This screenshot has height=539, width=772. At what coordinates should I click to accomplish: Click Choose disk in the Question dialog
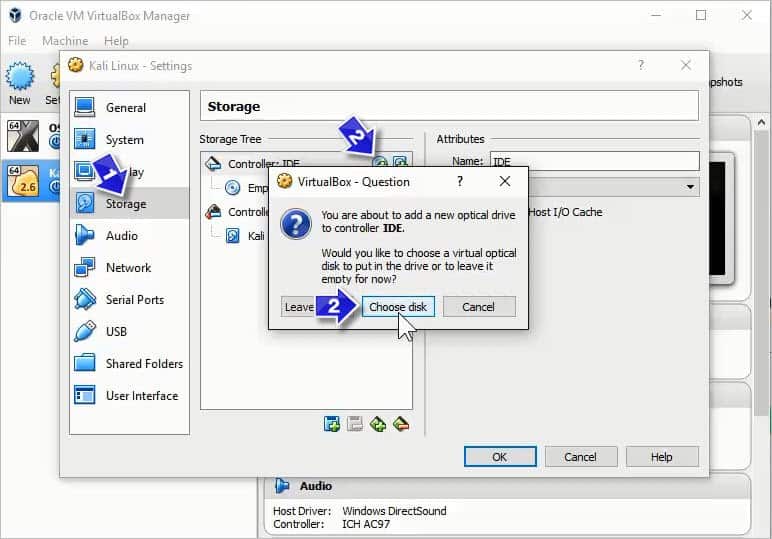pos(398,307)
